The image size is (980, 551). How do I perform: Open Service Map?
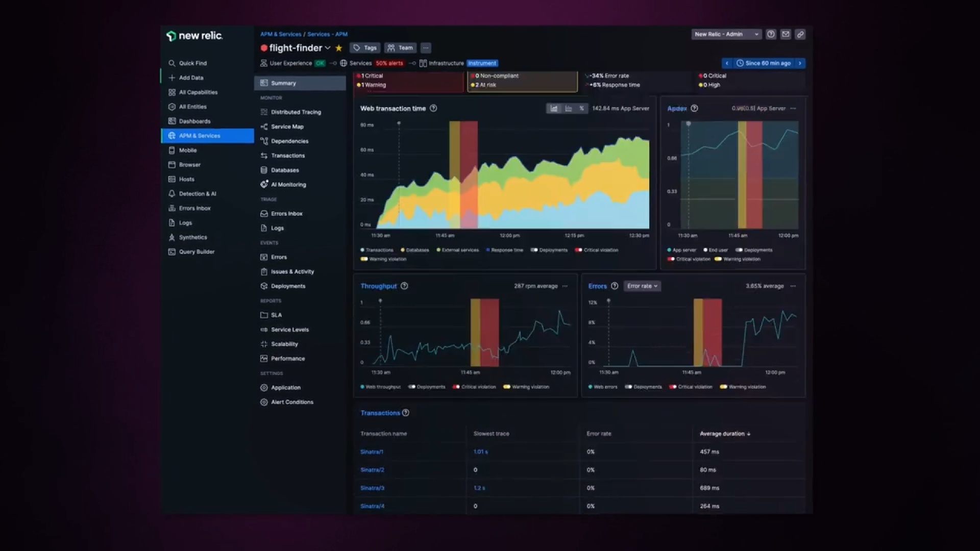click(282, 127)
